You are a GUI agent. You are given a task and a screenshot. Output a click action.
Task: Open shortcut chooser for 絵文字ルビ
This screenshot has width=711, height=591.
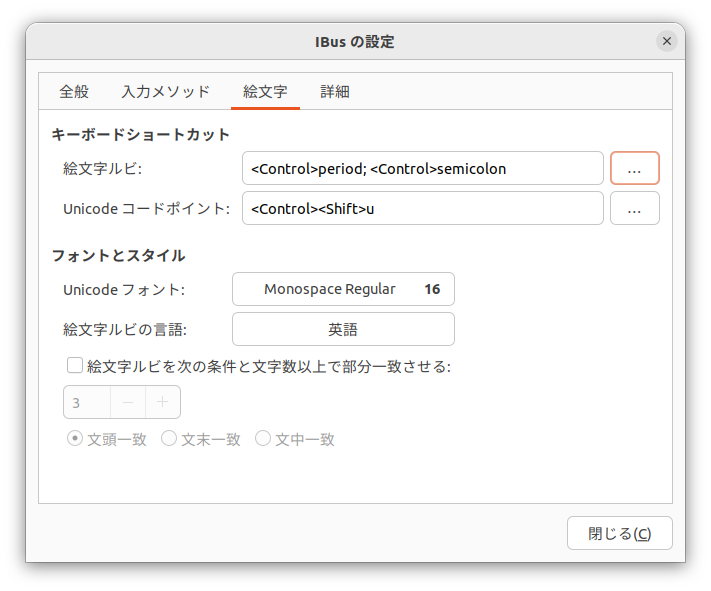(x=634, y=168)
